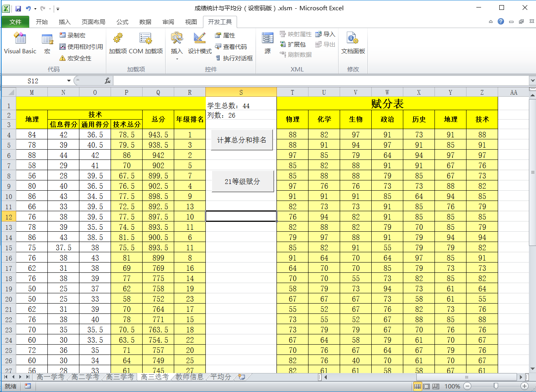This screenshot has width=536, height=392.
Task: Expand the formula bar
Action: [532, 81]
